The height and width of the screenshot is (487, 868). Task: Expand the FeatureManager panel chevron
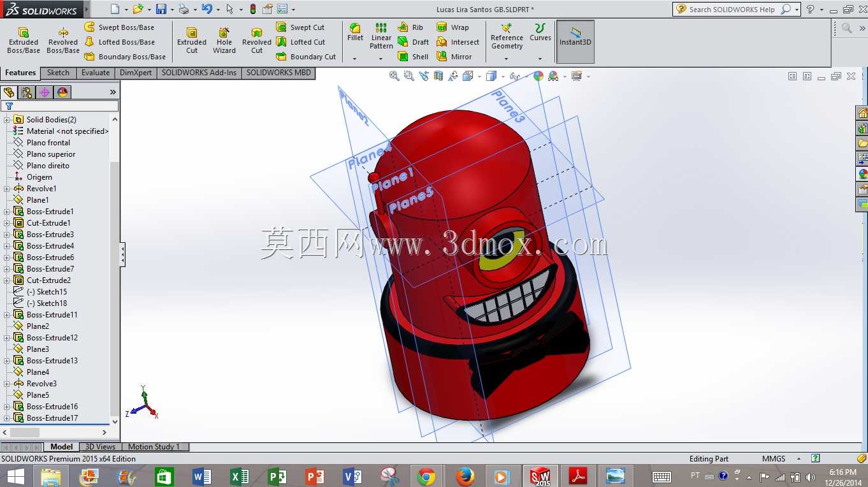click(x=113, y=92)
